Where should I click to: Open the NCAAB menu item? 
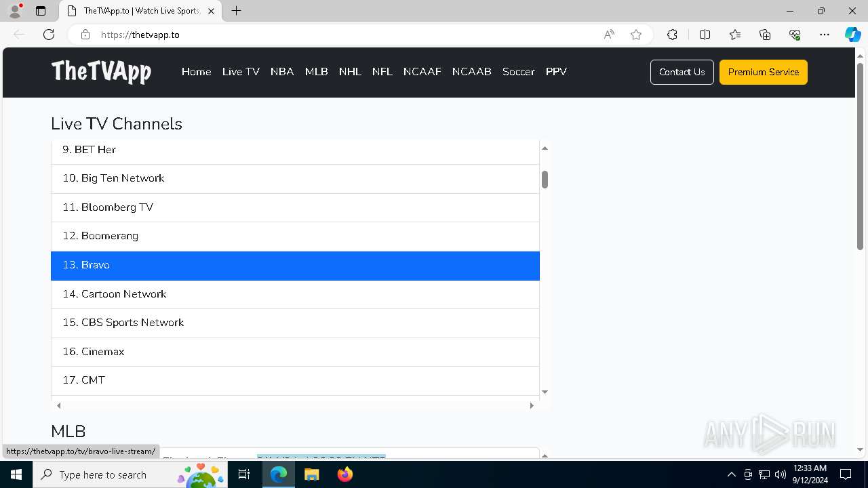(x=472, y=72)
